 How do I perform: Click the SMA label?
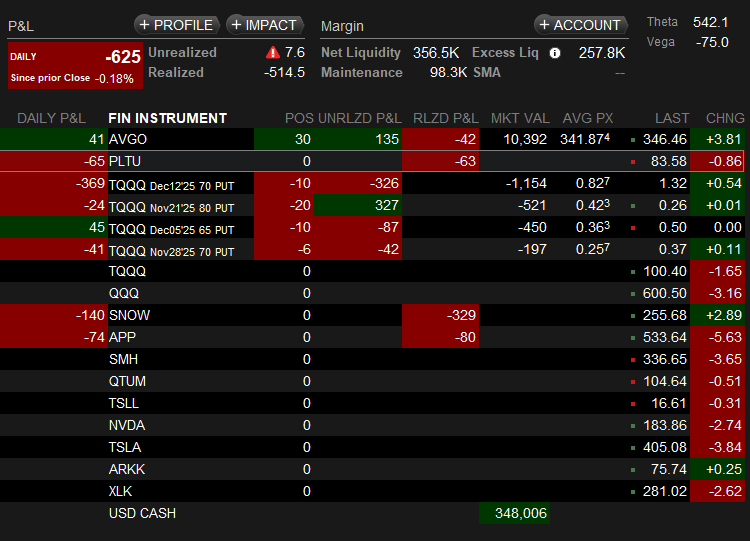click(487, 72)
